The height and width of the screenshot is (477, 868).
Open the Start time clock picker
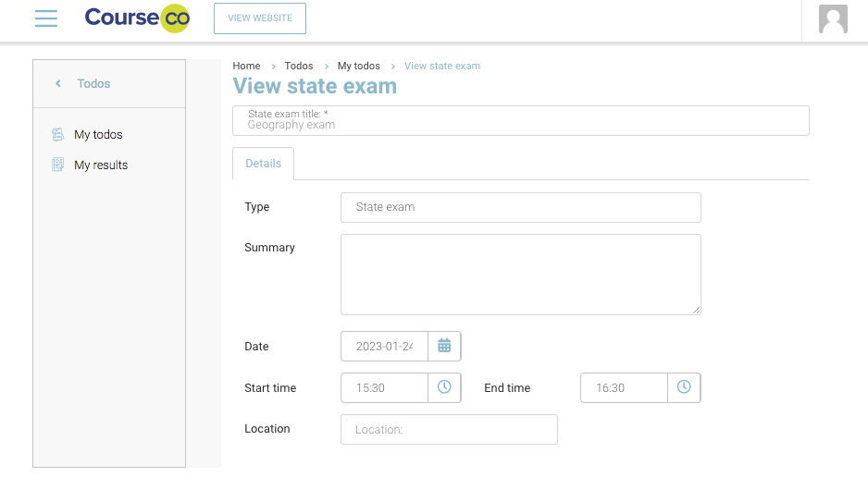pos(444,387)
